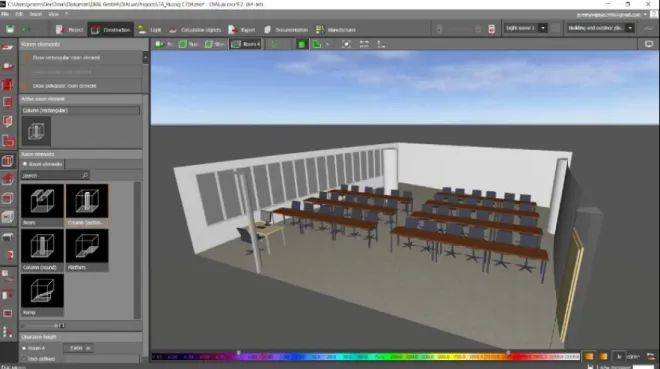Switch to the Project tab
Screen dimensions: 660x369
(x=69, y=29)
